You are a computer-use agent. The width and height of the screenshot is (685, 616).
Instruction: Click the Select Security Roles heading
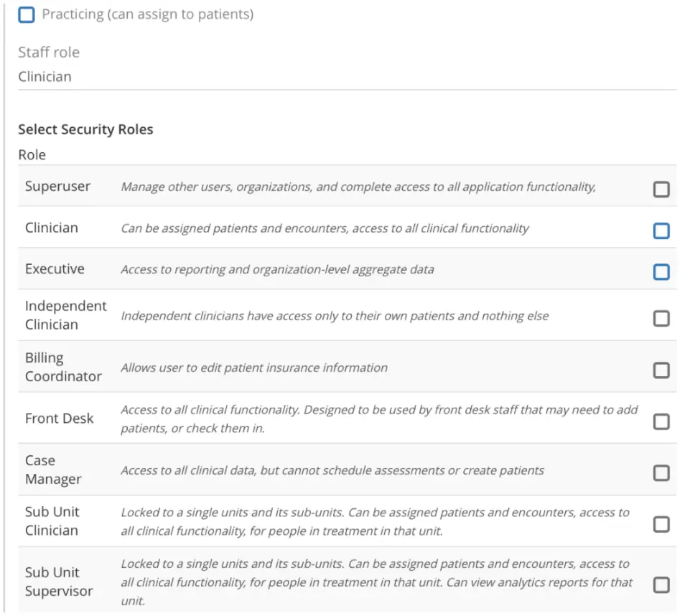pyautogui.click(x=85, y=130)
